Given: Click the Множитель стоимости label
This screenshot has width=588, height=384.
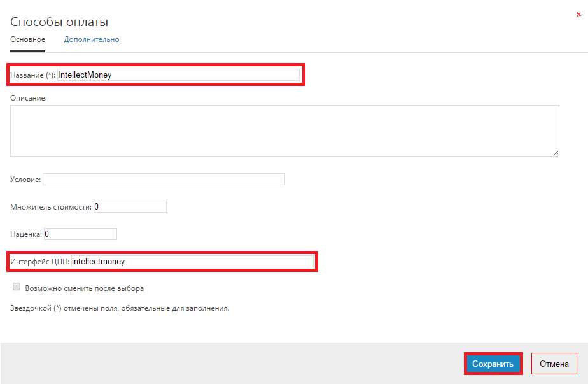Looking at the screenshot, I should 51,207.
